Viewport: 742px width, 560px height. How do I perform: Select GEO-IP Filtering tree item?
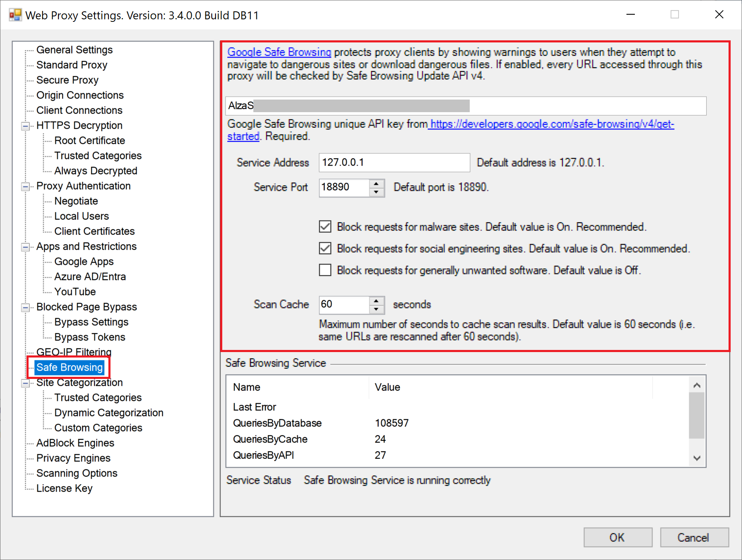click(74, 352)
